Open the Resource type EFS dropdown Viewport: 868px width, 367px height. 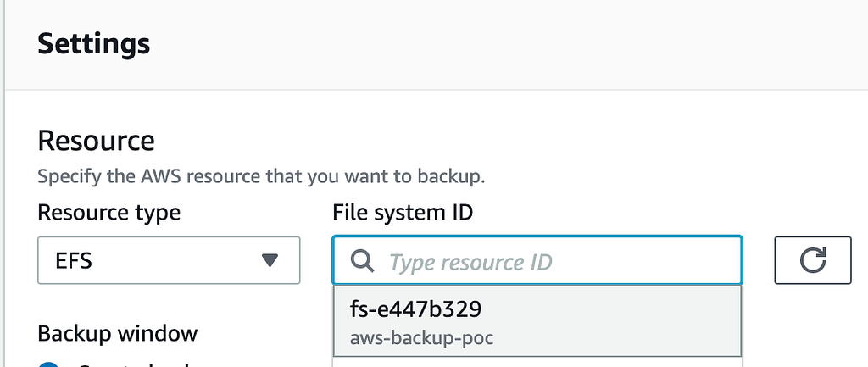pyautogui.click(x=169, y=260)
